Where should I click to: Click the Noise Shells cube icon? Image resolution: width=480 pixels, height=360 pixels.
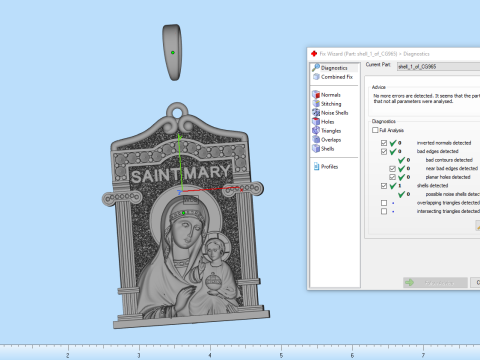[x=316, y=113]
